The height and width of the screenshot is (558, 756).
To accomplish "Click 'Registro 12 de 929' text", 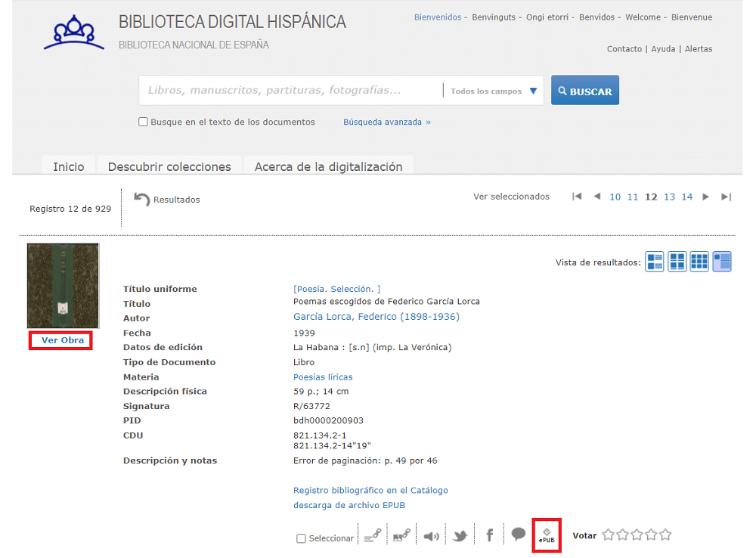I will coord(70,209).
